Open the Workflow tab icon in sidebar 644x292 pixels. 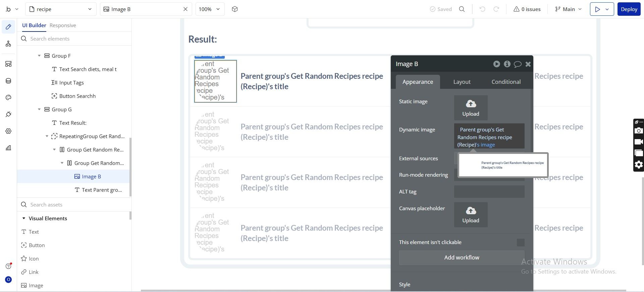click(x=8, y=44)
